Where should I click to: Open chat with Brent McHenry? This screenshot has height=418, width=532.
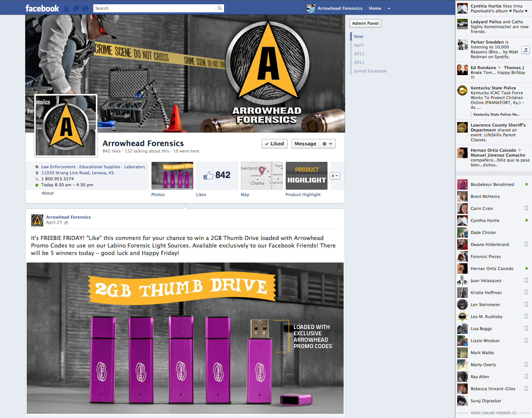493,196
